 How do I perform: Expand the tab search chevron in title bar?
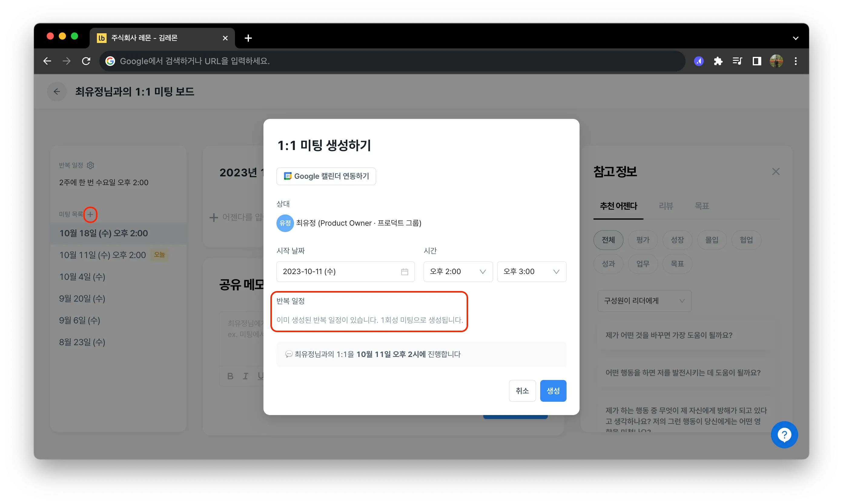(796, 38)
